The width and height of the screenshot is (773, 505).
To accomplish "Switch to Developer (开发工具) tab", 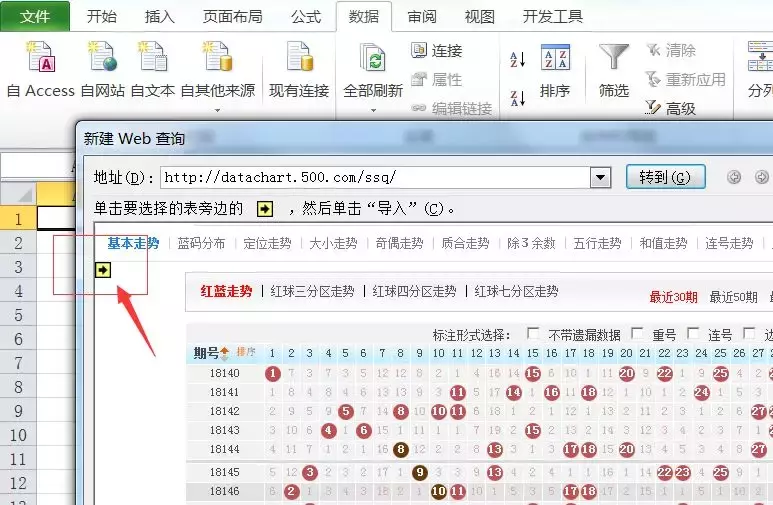I will 553,17.
